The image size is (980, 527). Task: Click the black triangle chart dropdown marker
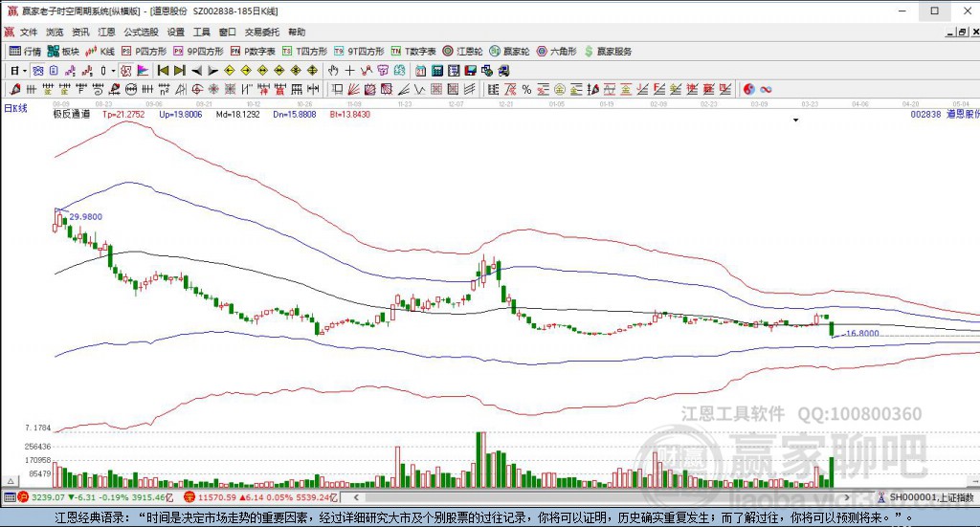pos(795,121)
